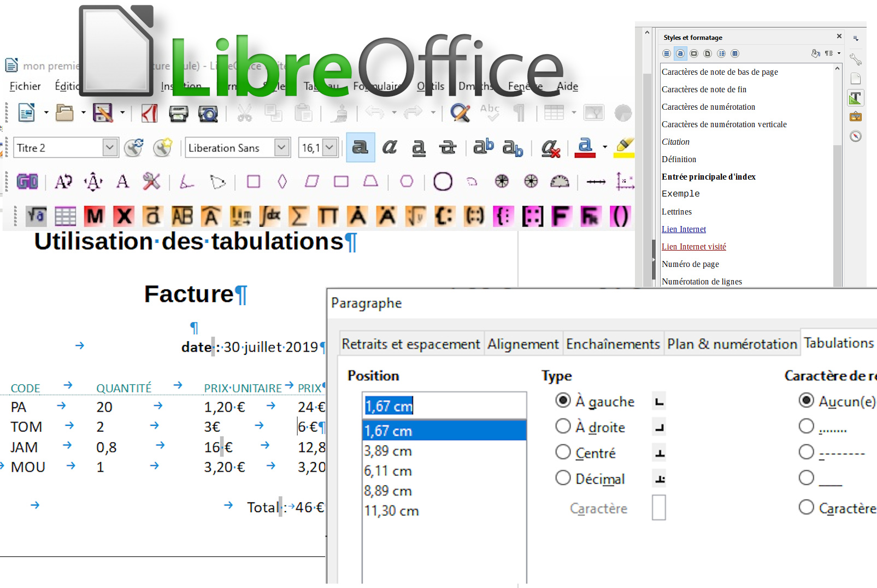The height and width of the screenshot is (588, 877).
Task: Open the Aide menu
Action: 567,86
